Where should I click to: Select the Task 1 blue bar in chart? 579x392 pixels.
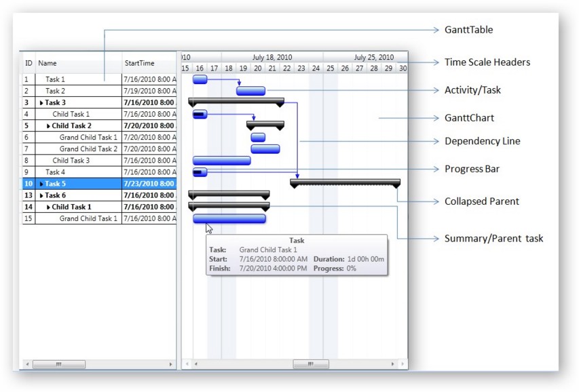pos(200,79)
